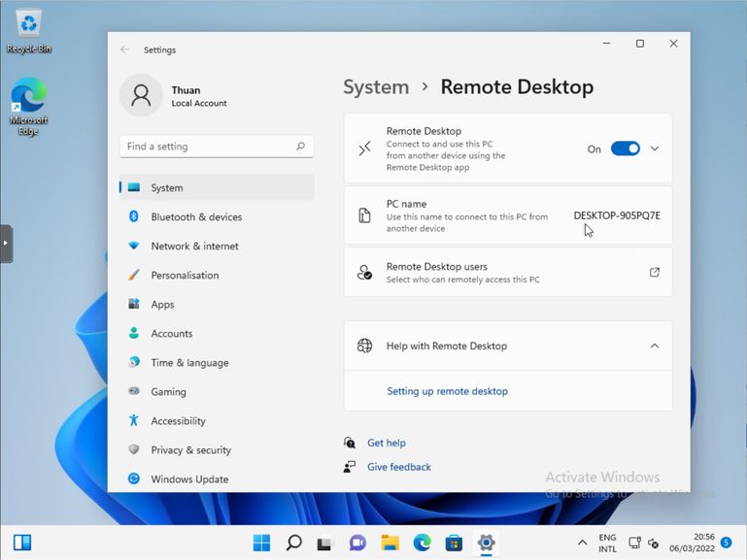This screenshot has height=560, width=747.
Task: Show hidden system tray icons chevron
Action: tap(582, 543)
